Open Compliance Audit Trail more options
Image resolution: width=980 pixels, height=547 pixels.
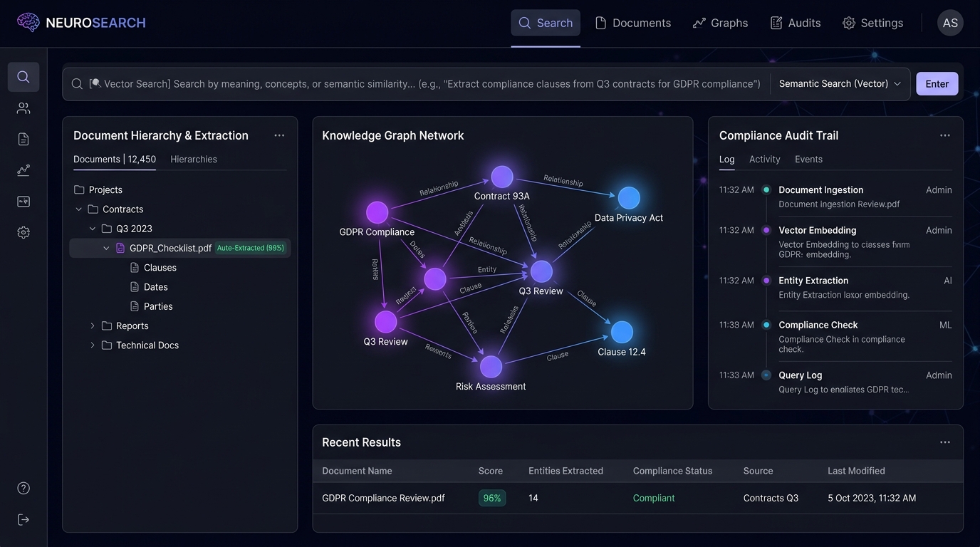pos(945,135)
